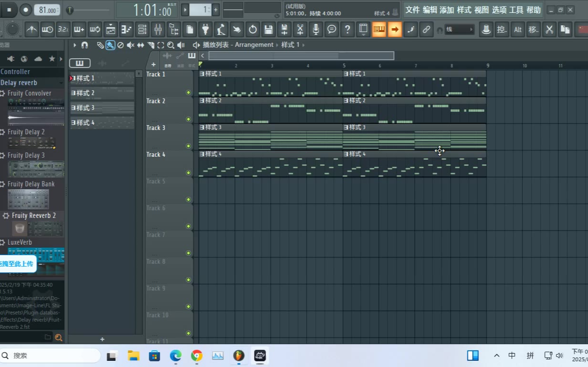Mute Track 2 with its green light

pyautogui.click(x=188, y=119)
